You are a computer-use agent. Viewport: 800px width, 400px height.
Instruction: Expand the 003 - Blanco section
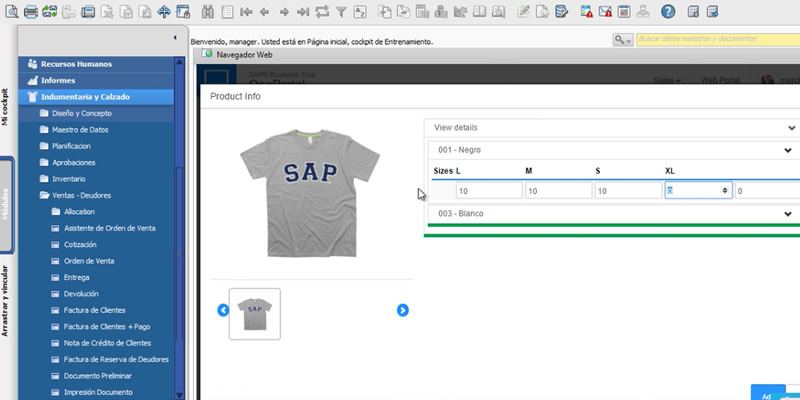click(788, 214)
